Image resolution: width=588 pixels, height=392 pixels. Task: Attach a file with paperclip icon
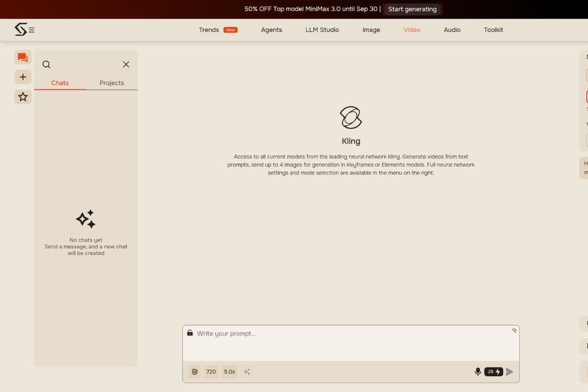pos(195,371)
